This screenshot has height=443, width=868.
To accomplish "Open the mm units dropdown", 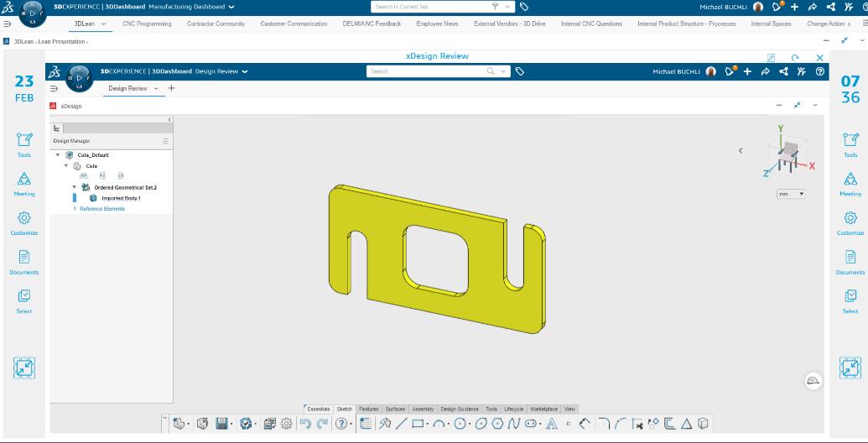I will point(791,194).
